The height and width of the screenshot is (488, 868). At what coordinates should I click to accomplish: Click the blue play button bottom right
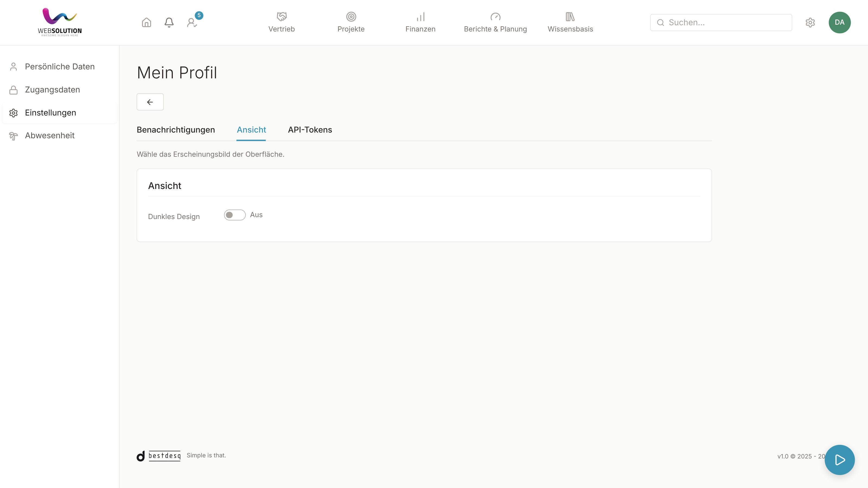pyautogui.click(x=839, y=460)
